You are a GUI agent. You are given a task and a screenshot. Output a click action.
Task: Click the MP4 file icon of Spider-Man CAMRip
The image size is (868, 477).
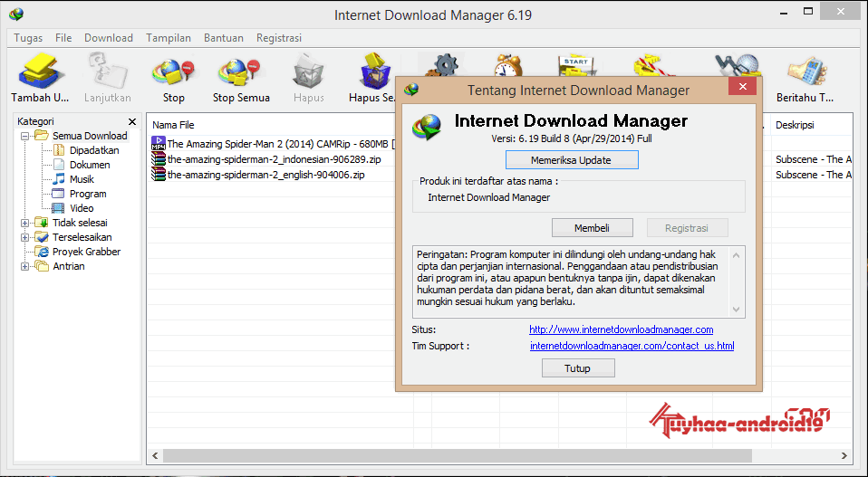coord(159,144)
